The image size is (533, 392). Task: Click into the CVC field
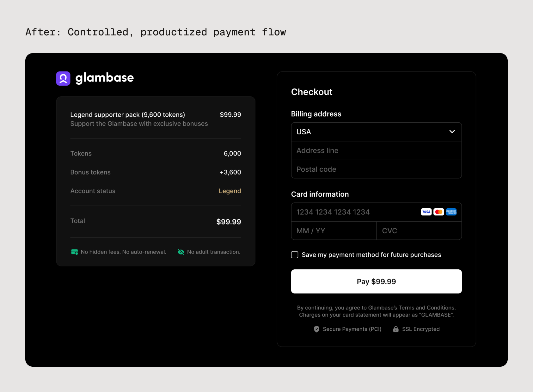coord(419,231)
